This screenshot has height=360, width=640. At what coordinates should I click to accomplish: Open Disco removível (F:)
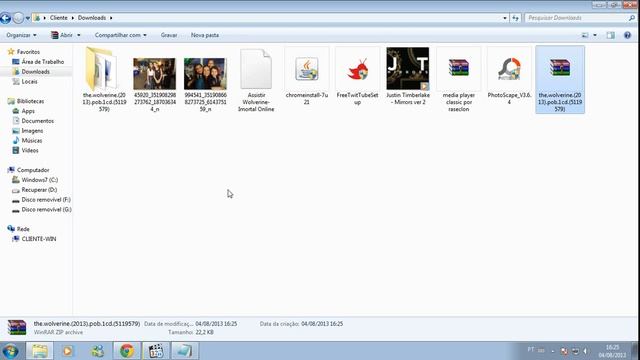point(46,200)
